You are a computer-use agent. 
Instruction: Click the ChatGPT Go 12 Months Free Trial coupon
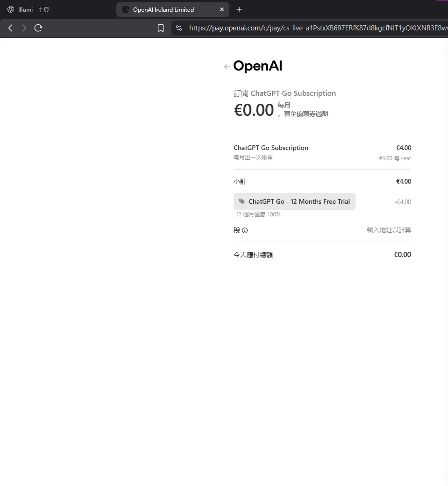click(x=294, y=201)
